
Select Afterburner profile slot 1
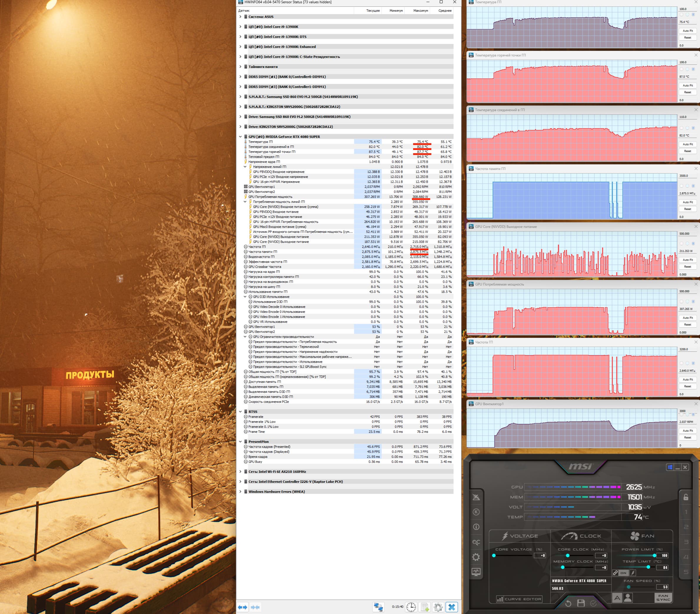point(686,512)
